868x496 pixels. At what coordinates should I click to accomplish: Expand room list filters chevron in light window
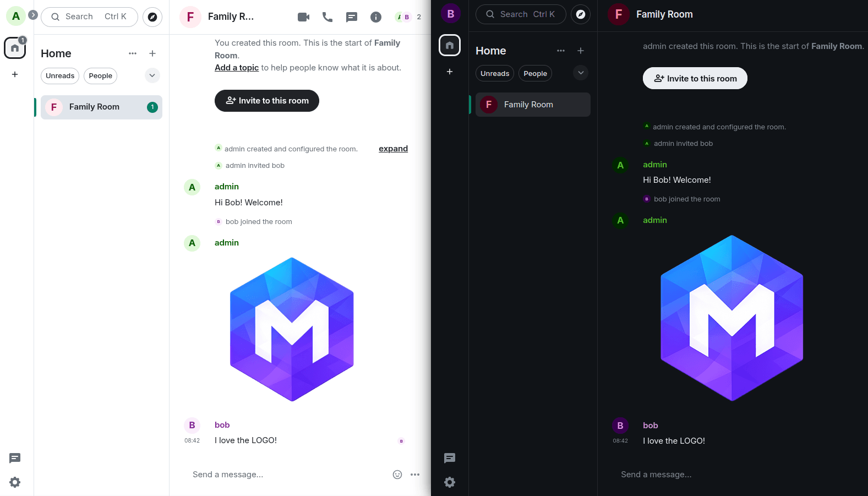tap(152, 75)
